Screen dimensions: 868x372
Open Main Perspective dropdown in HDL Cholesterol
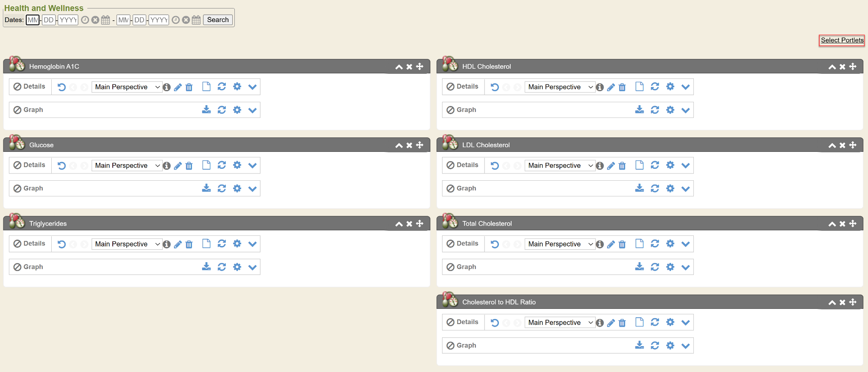(x=560, y=87)
